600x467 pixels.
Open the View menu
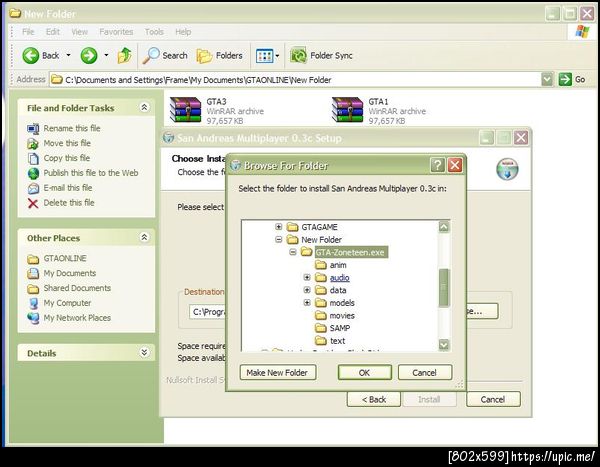click(80, 32)
